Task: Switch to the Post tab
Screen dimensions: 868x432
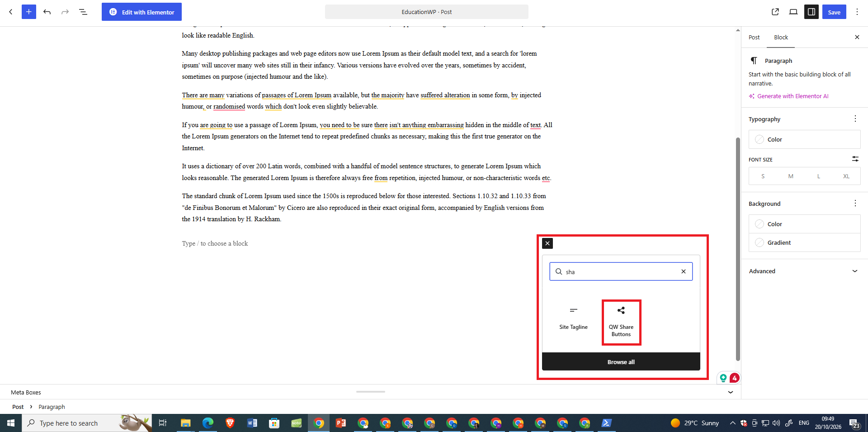Action: (754, 37)
